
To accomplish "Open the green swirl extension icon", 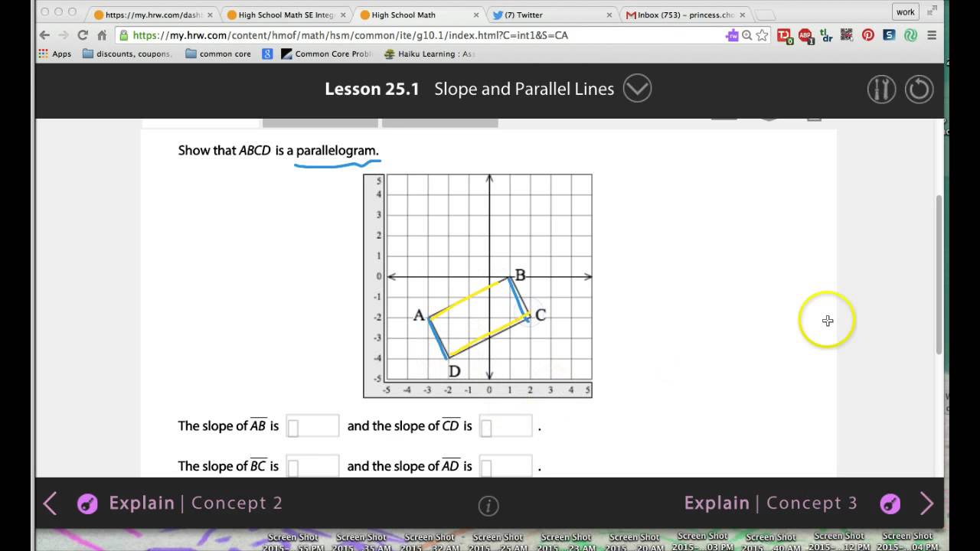I will coord(910,35).
